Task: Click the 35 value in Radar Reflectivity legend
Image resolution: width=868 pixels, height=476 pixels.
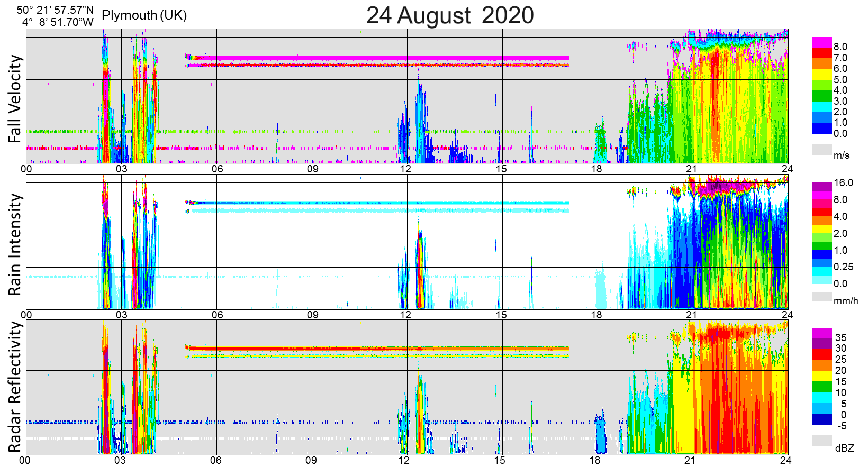Action: [841, 337]
